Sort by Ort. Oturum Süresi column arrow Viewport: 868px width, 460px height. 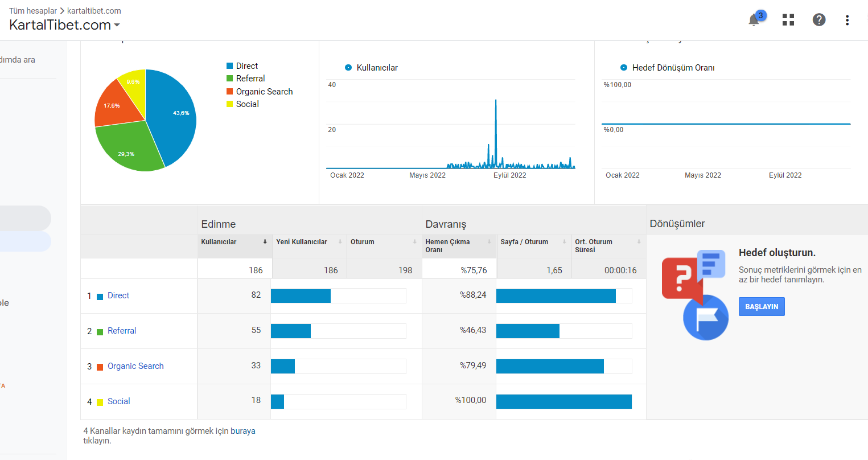[x=639, y=242]
